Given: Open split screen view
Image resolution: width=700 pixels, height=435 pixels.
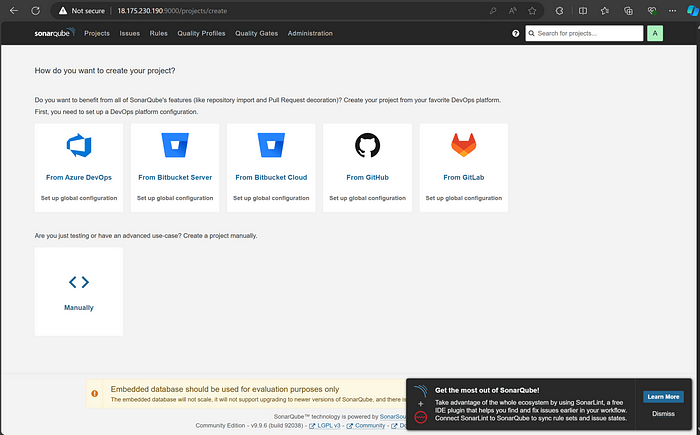Looking at the screenshot, I should pos(583,11).
